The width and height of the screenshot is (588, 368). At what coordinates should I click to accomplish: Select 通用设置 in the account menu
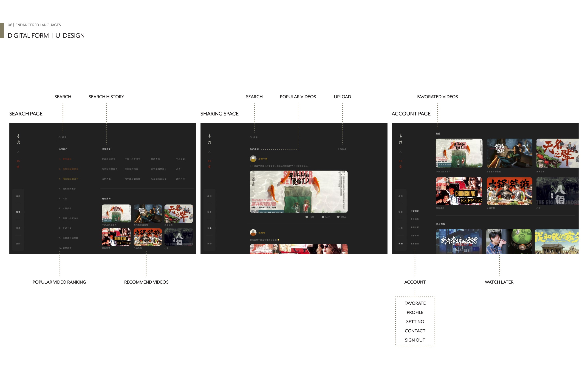415,227
